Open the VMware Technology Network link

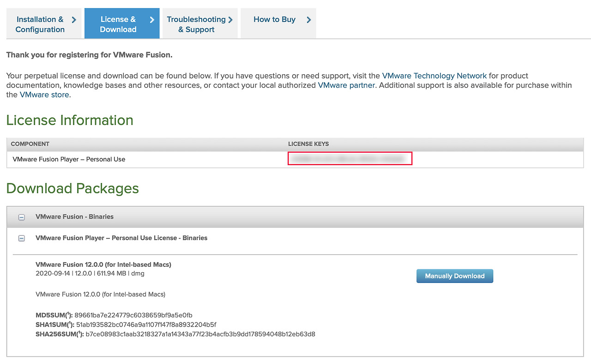point(434,76)
